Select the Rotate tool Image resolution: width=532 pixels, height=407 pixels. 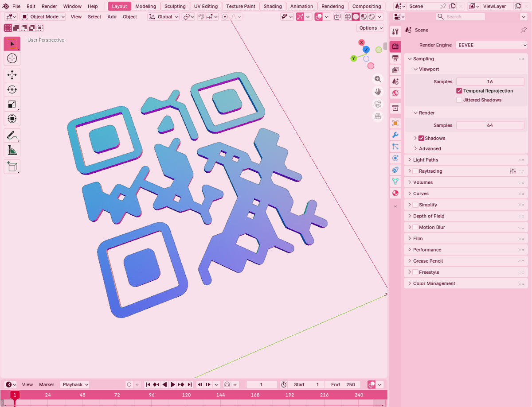pyautogui.click(x=12, y=90)
